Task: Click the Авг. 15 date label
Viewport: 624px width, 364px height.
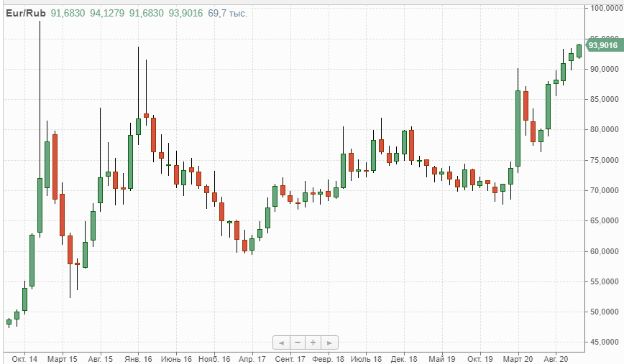Action: [x=101, y=359]
